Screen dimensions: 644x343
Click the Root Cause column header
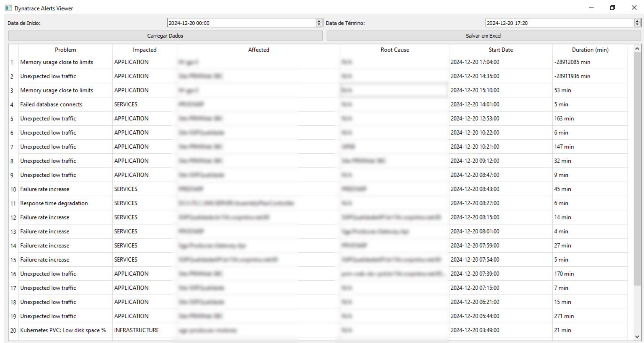(394, 50)
